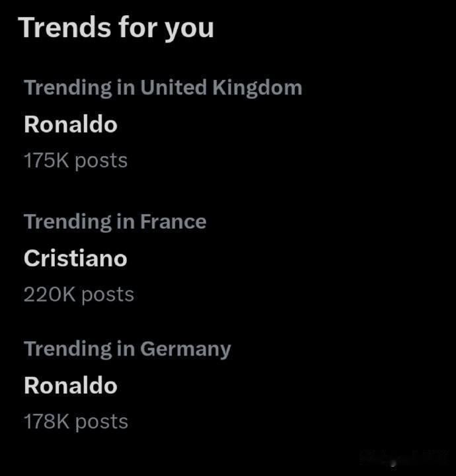Click 'posts' beside 175K
The image size is (456, 476).
coord(101,161)
